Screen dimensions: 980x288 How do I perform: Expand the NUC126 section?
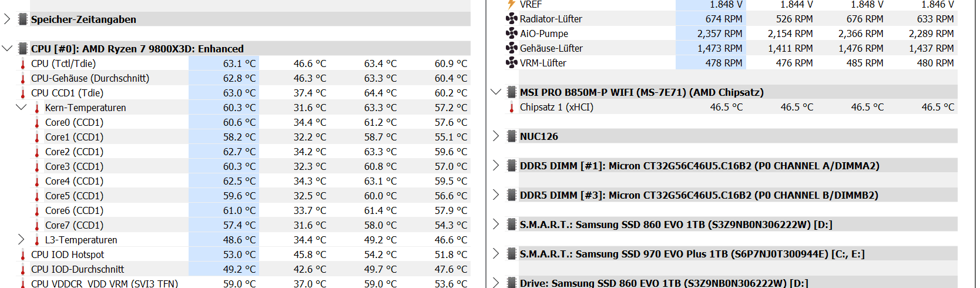pos(496,136)
